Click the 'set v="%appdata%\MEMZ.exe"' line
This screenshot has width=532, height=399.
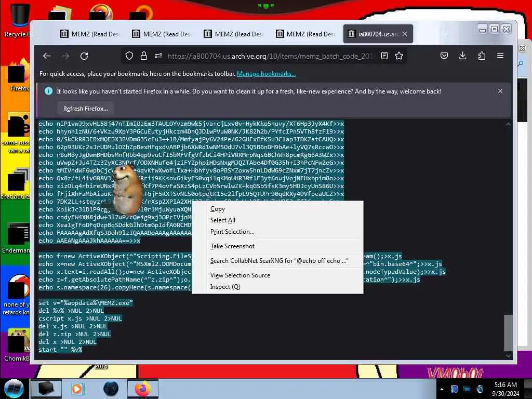[86, 303]
